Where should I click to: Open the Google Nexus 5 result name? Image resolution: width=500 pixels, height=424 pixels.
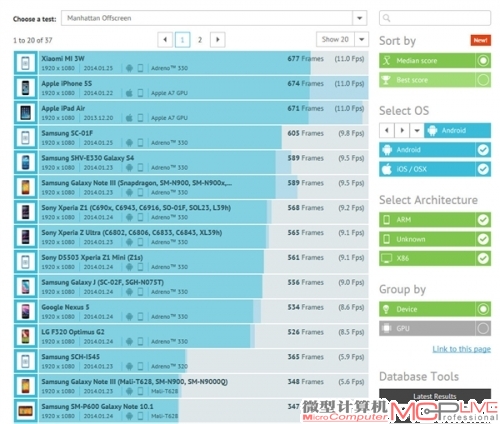(65, 307)
